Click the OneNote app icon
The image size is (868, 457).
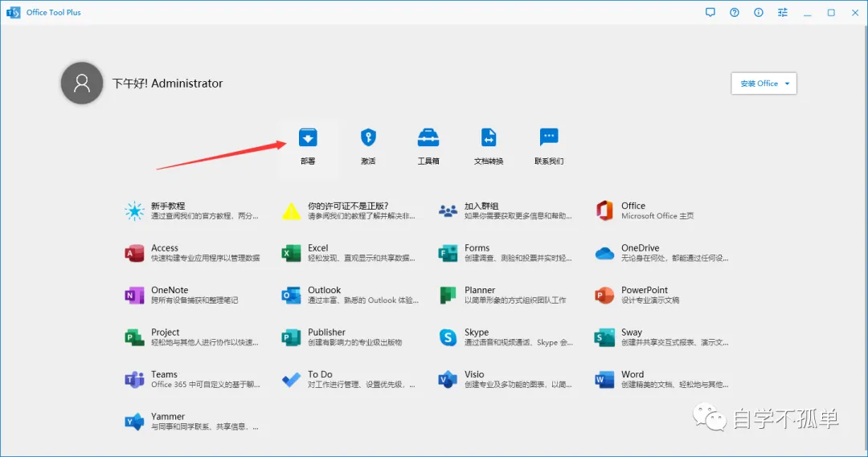tap(134, 296)
